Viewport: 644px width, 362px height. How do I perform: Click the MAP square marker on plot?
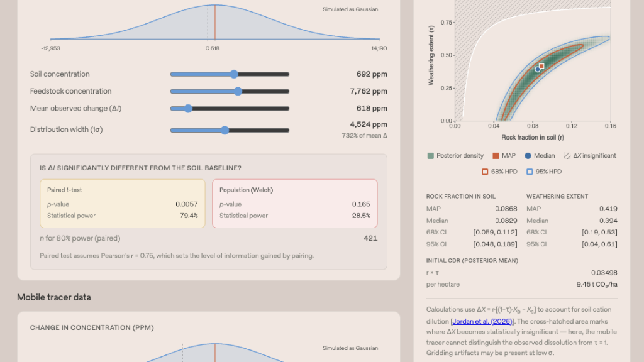point(541,66)
